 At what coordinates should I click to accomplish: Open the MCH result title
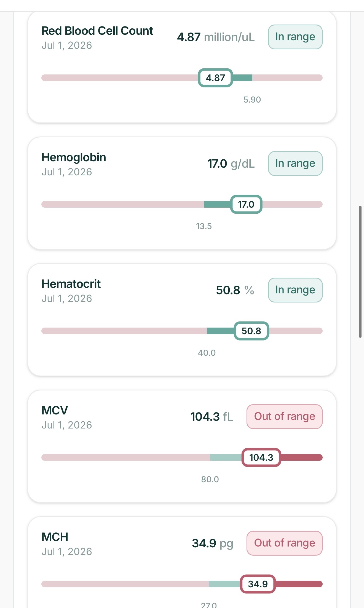[x=55, y=537]
